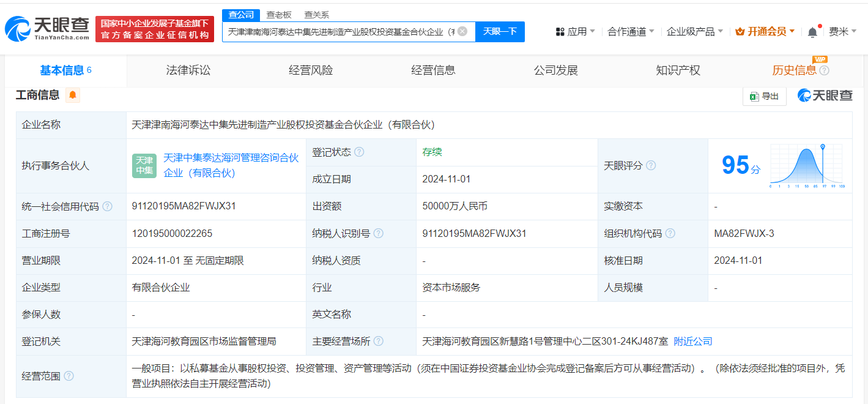
Task: Click help icon beside 经营范围
Action: tap(69, 376)
